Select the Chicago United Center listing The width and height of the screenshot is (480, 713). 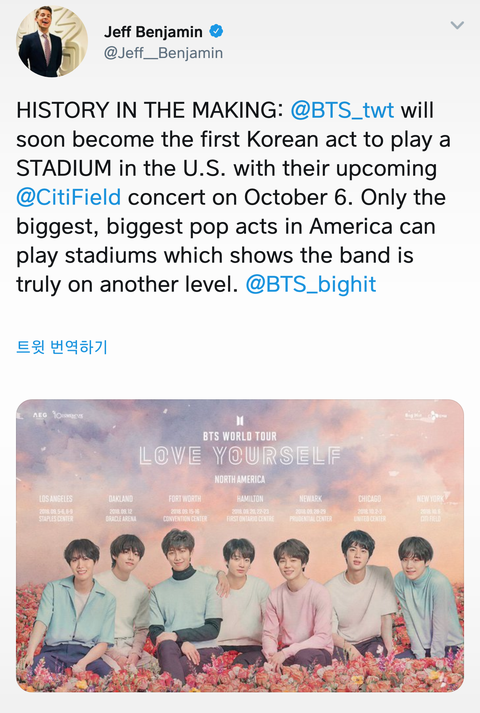pos(370,508)
